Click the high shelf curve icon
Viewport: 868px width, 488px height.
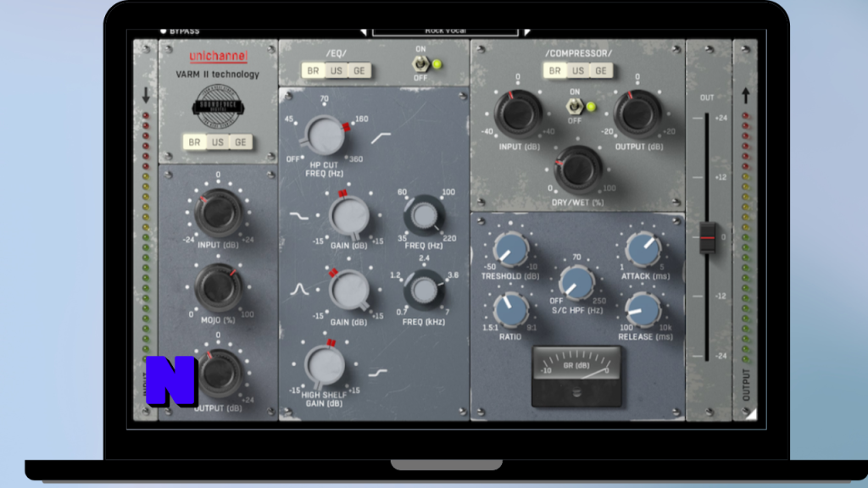click(377, 374)
